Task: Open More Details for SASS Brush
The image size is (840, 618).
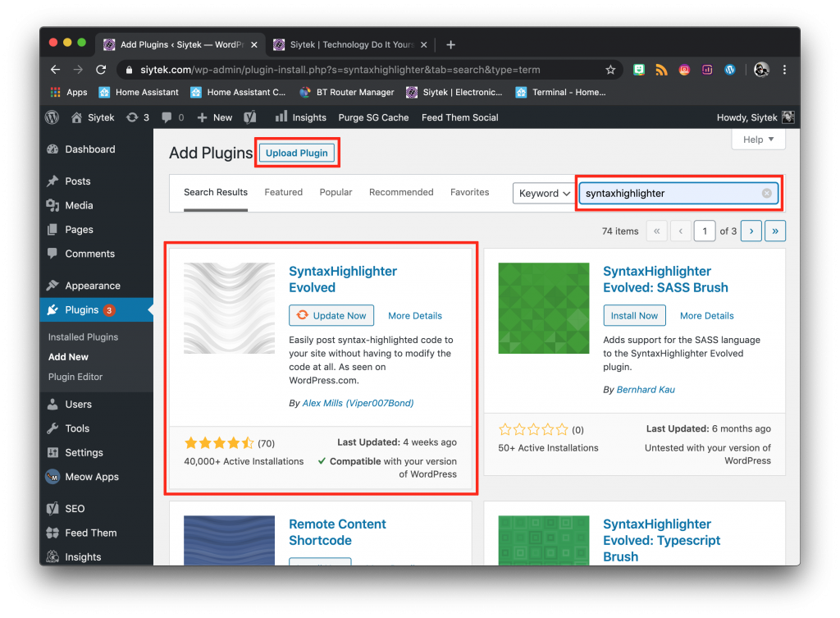Action: [706, 316]
